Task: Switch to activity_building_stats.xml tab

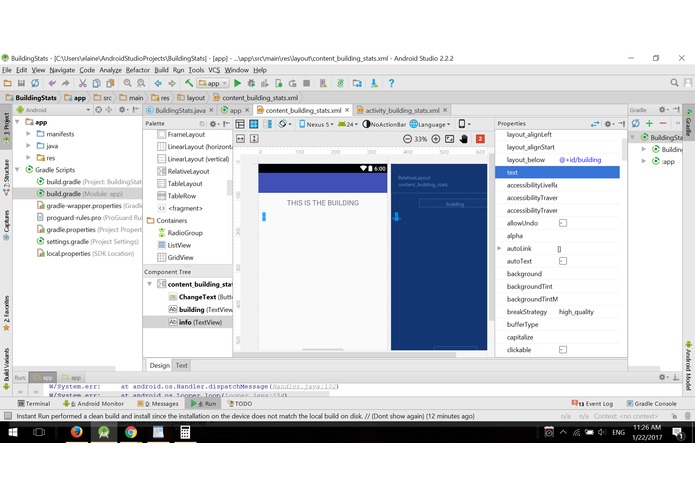Action: coord(402,110)
